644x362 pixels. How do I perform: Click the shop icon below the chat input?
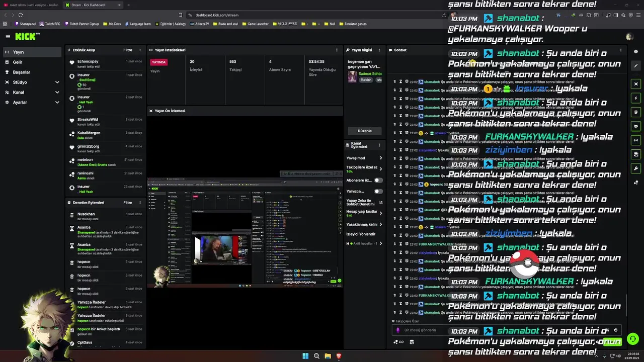[412, 342]
